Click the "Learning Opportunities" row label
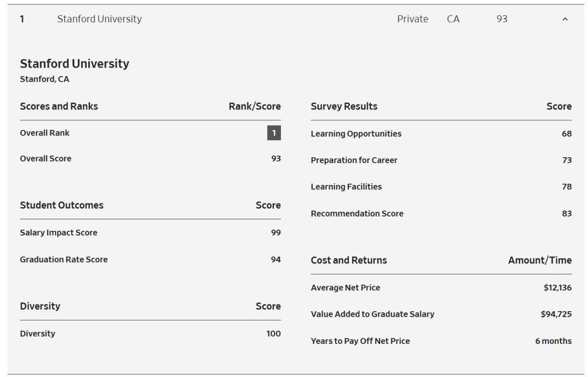Screen dimensions: 588x377 pyautogui.click(x=356, y=134)
